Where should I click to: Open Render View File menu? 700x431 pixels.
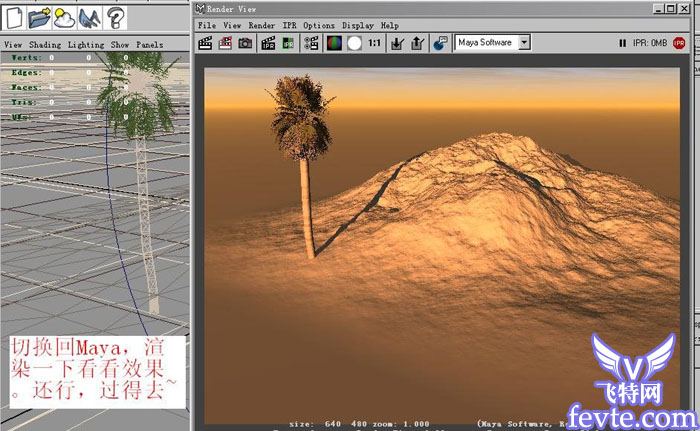click(207, 25)
